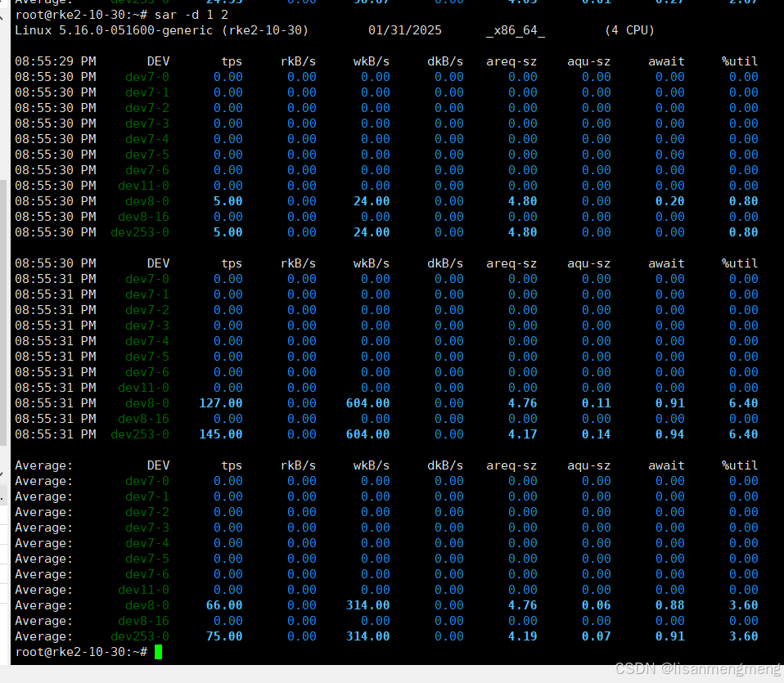Screen dimensions: 784x683
Task: Click "dev7-3" in the 08:55:31 PM block
Action: [147, 326]
